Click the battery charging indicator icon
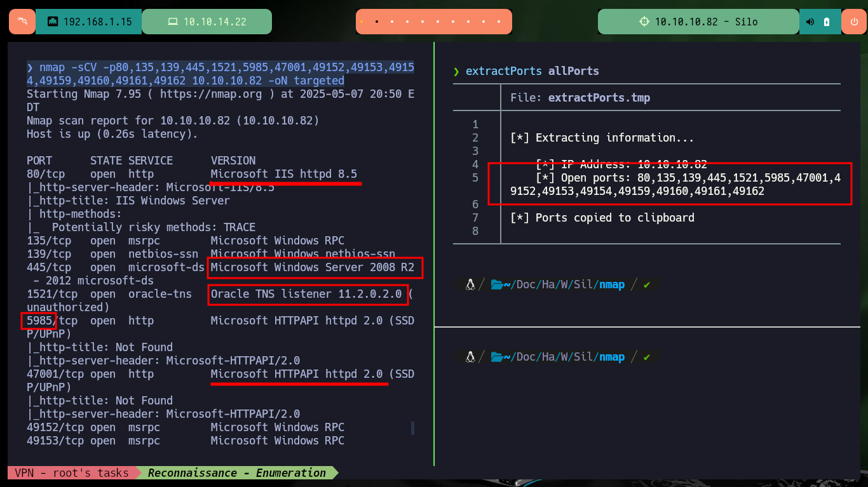This screenshot has height=487, width=868. 827,22
